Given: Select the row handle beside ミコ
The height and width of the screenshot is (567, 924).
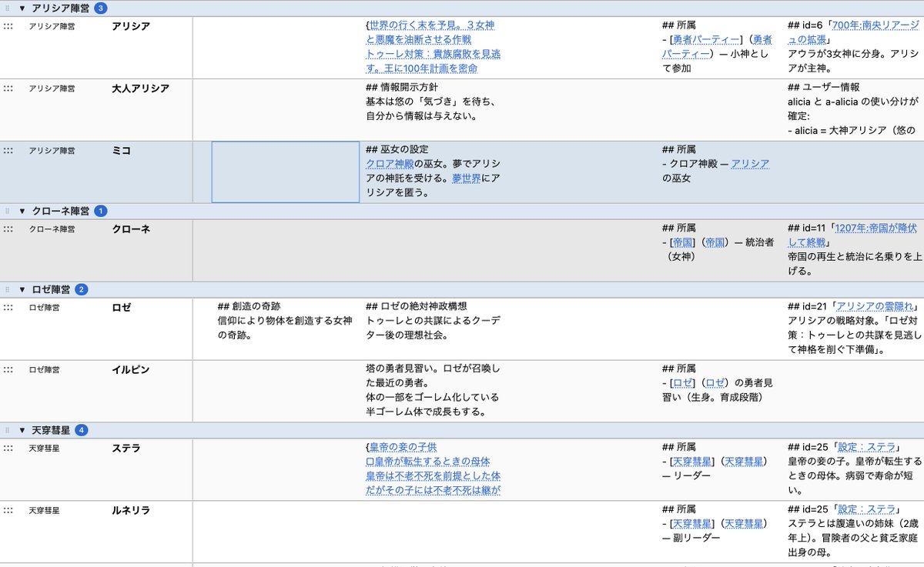Looking at the screenshot, I should pos(8,151).
